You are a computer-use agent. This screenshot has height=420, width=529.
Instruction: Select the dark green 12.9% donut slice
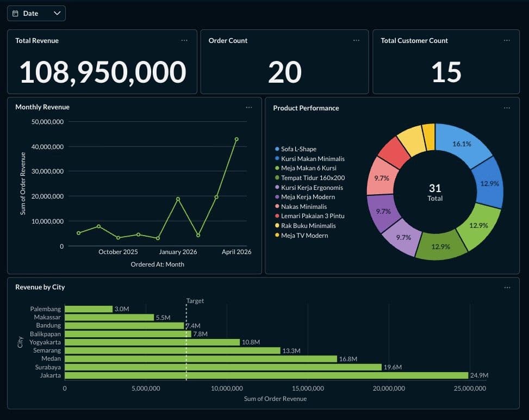[440, 246]
